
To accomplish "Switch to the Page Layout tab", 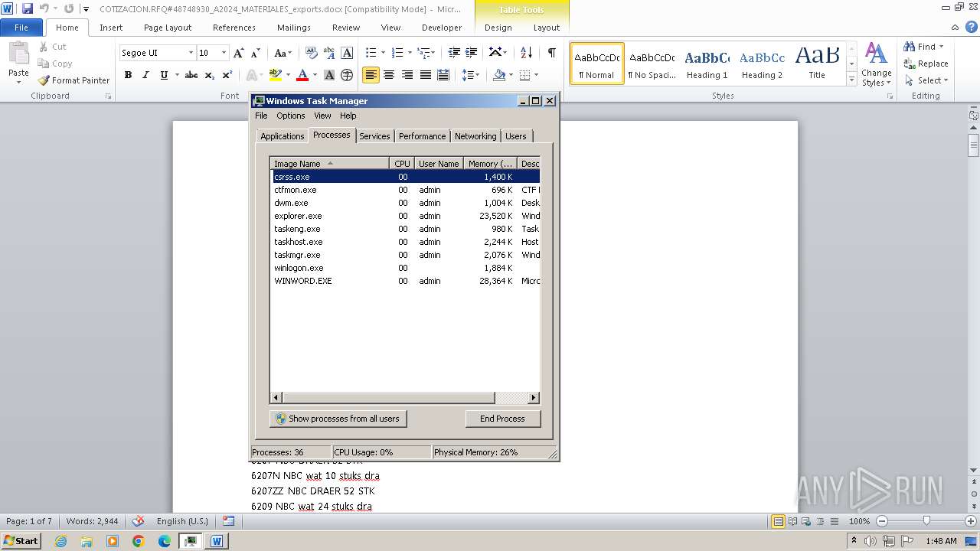I will tap(168, 28).
